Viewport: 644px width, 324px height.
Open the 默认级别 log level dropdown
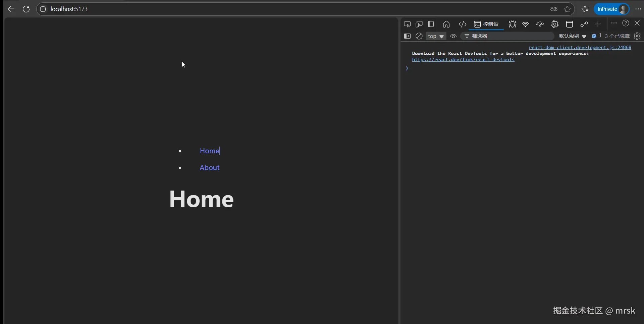point(573,36)
